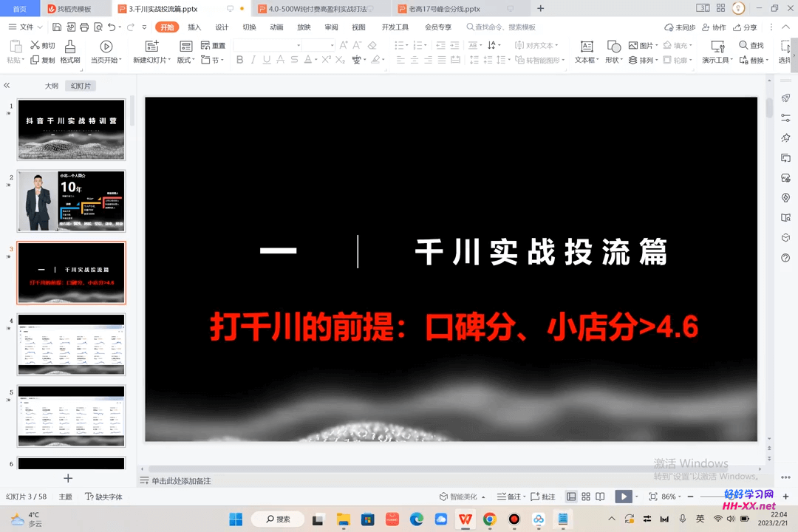Switch to the 动画 ribbon tab
This screenshot has height=532, width=798.
pyautogui.click(x=277, y=27)
